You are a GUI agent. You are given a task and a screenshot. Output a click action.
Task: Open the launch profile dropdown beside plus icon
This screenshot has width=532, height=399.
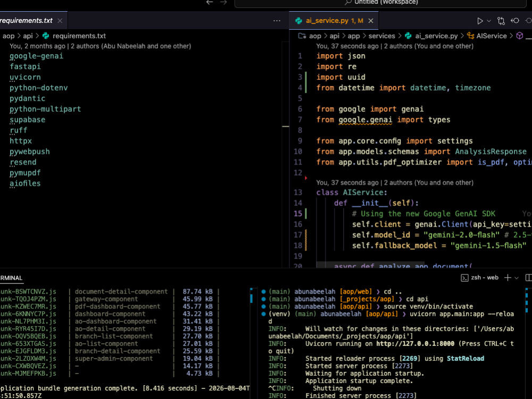517,278
